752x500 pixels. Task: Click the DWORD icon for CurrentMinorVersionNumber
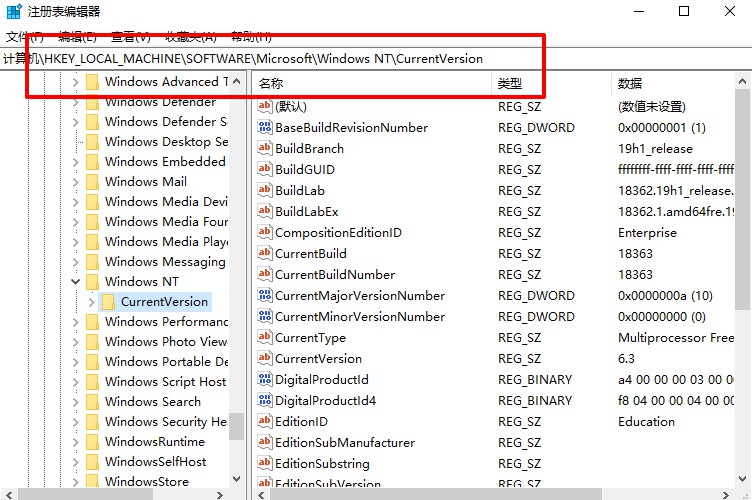coord(265,316)
